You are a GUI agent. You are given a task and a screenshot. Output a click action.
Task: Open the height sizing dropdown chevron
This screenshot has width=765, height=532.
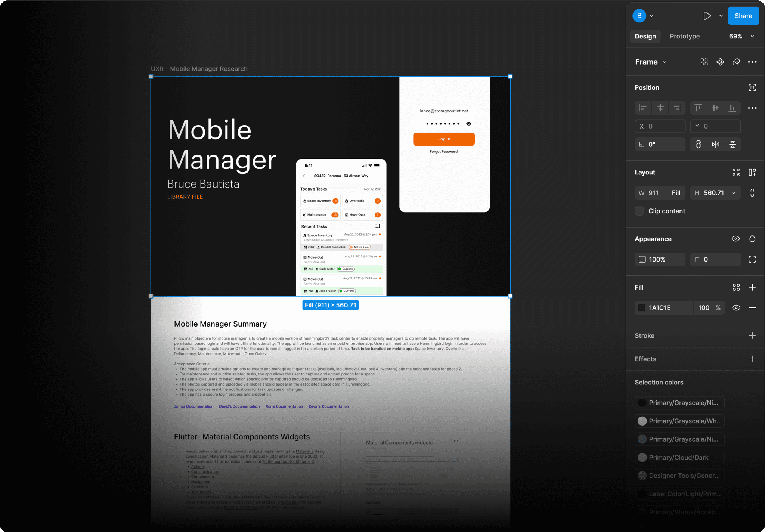pyautogui.click(x=734, y=193)
